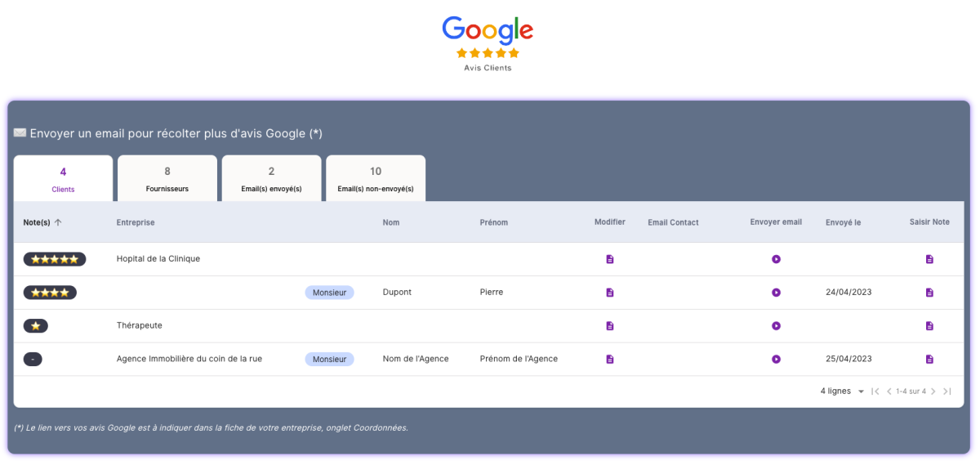Image resolution: width=980 pixels, height=461 pixels.
Task: Click the Nom de l'Agence cell
Action: coord(416,359)
